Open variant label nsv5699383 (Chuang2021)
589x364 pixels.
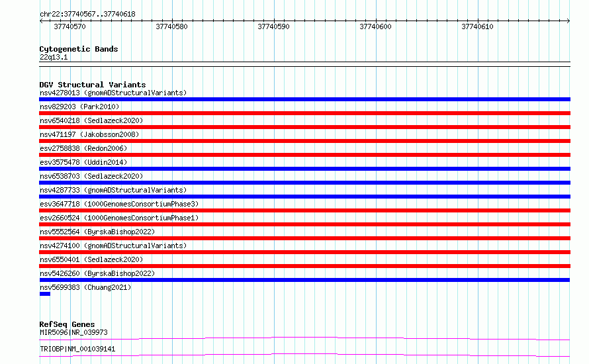(85, 287)
